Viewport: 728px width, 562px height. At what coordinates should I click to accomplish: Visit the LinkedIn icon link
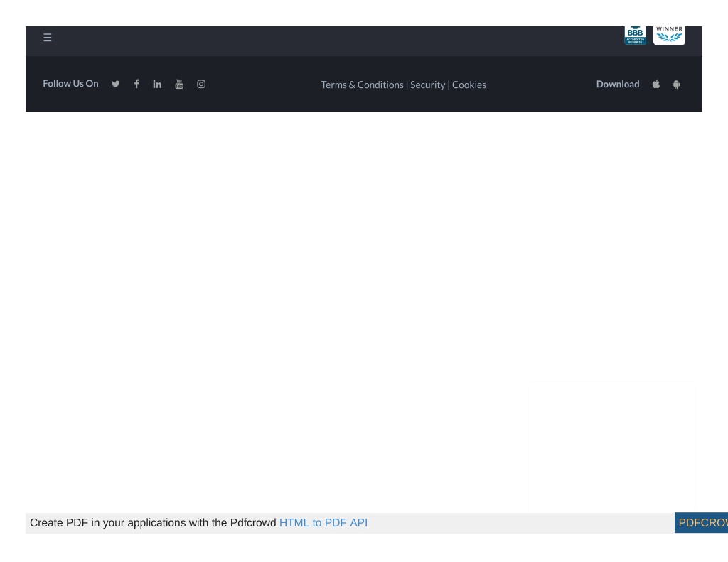point(157,84)
